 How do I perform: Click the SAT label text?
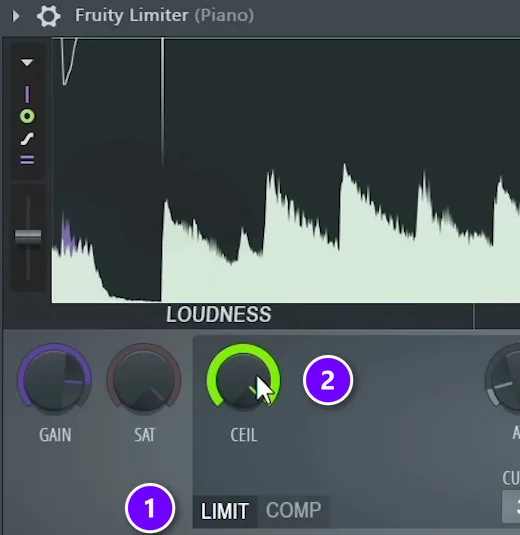(144, 435)
